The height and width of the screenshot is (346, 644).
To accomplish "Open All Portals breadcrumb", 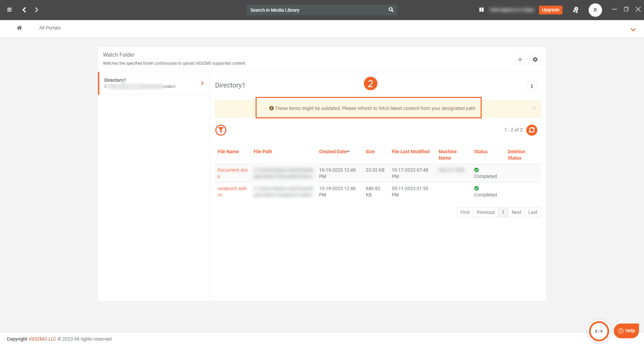I will point(50,28).
